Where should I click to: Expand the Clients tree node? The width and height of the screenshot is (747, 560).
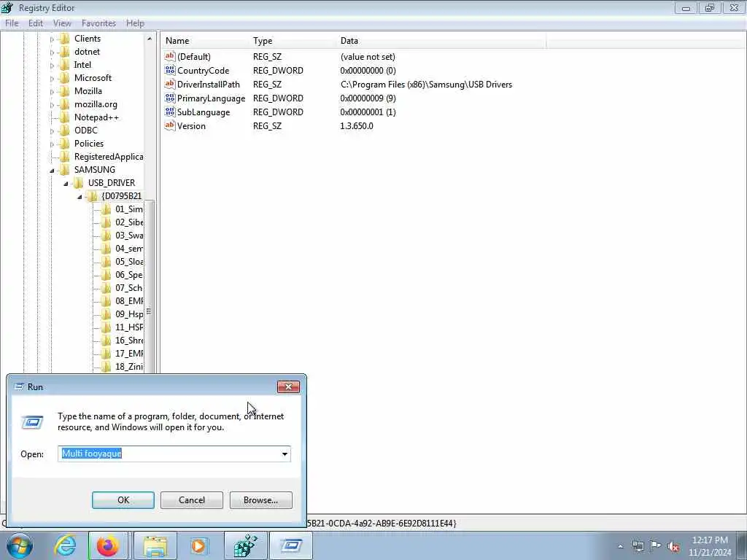pyautogui.click(x=52, y=39)
